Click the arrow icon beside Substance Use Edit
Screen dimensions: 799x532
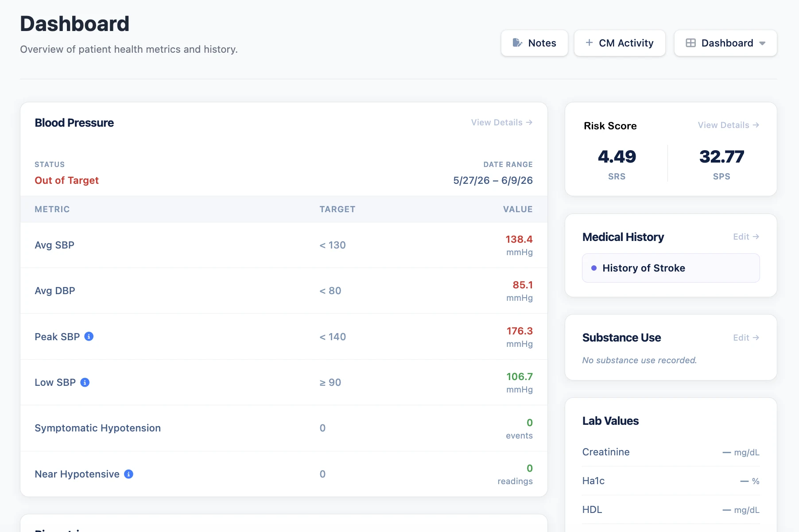(756, 338)
